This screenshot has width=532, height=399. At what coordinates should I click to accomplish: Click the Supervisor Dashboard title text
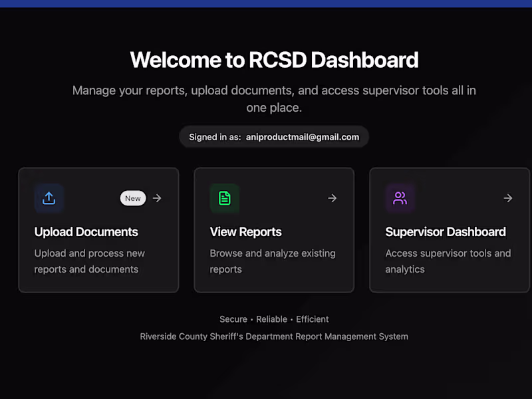(x=446, y=231)
